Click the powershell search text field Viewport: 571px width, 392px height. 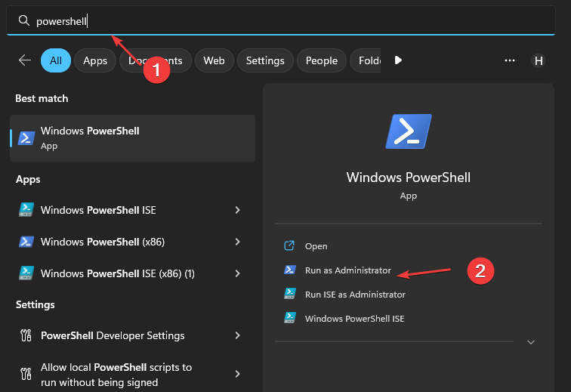pos(281,20)
